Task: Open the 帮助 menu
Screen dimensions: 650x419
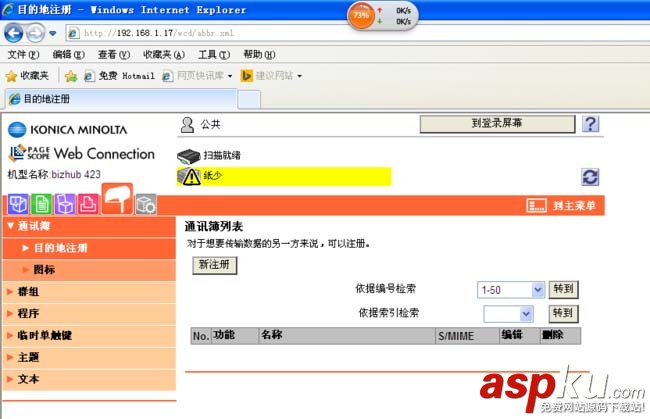Action: click(259, 55)
